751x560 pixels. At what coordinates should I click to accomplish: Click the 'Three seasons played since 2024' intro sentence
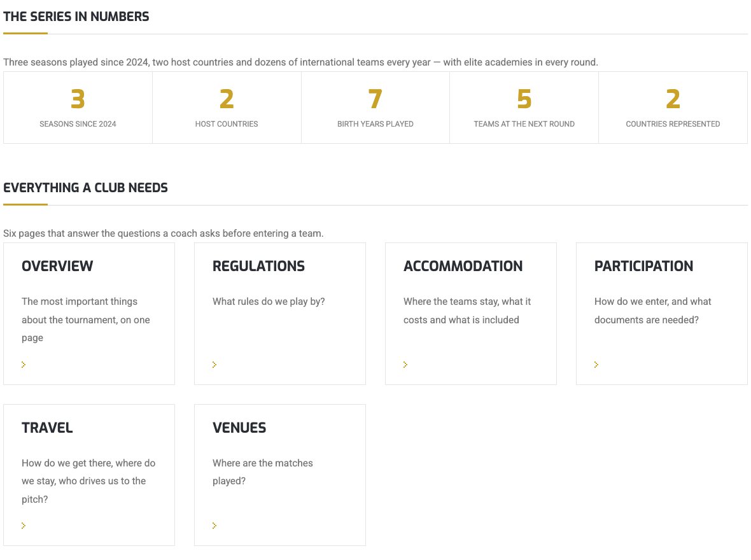pos(301,62)
